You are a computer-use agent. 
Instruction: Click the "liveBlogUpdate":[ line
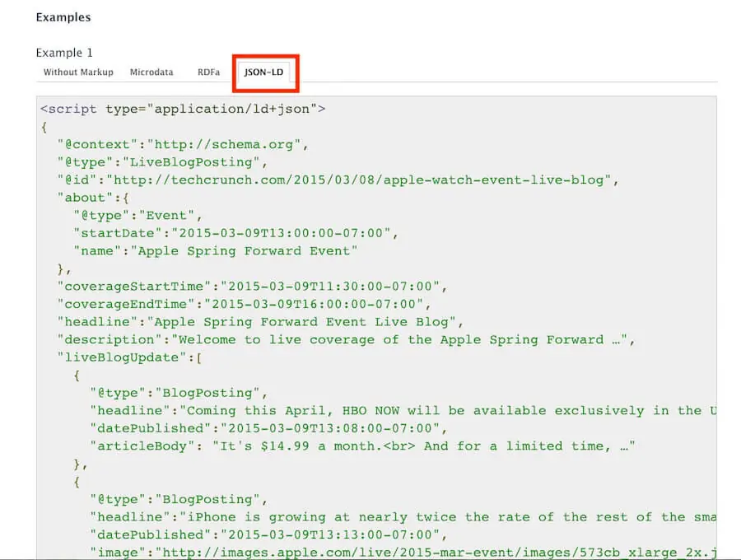point(130,357)
